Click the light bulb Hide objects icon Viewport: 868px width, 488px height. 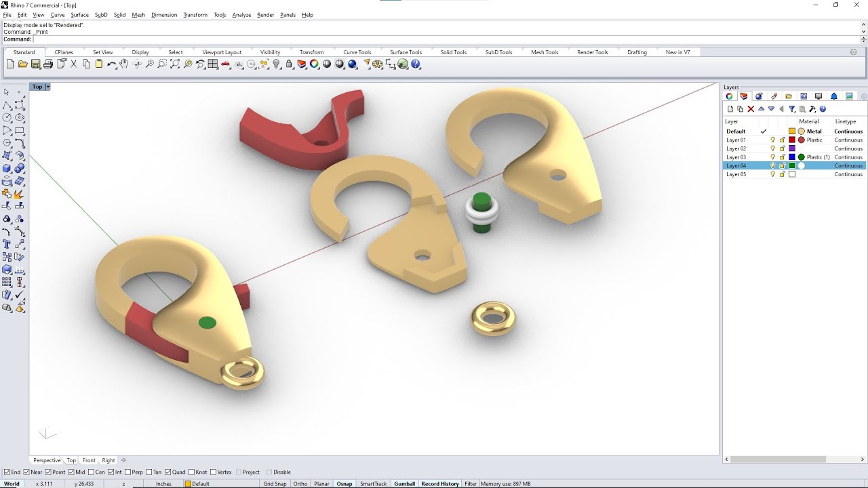point(277,64)
